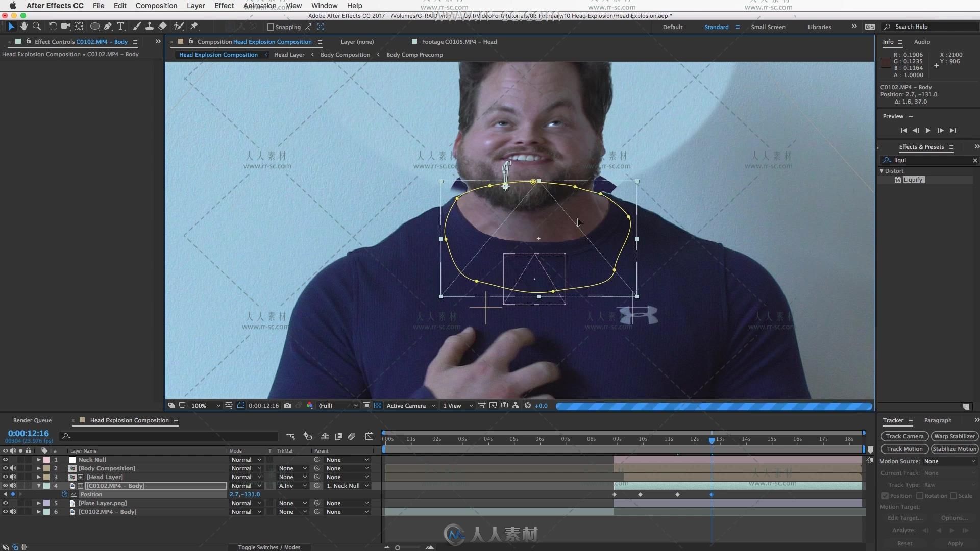
Task: Click the Track Motion button
Action: [904, 448]
